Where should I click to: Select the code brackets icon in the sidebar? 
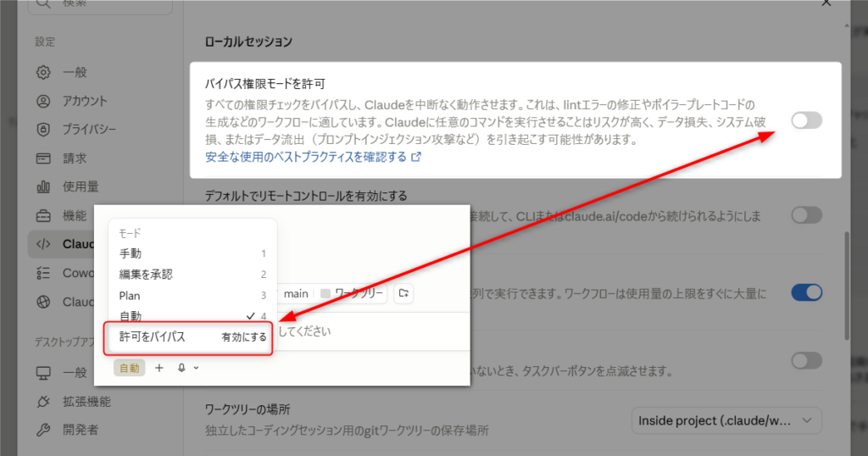coord(43,244)
